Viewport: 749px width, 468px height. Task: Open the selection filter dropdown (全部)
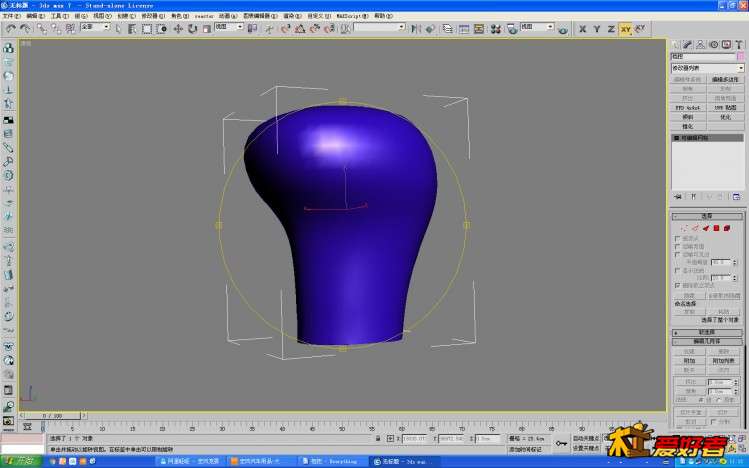click(x=95, y=27)
